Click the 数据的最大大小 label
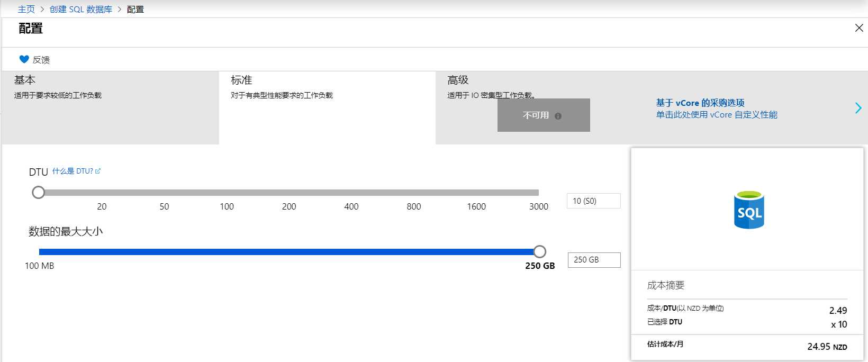The height and width of the screenshot is (362, 868). pyautogui.click(x=66, y=231)
